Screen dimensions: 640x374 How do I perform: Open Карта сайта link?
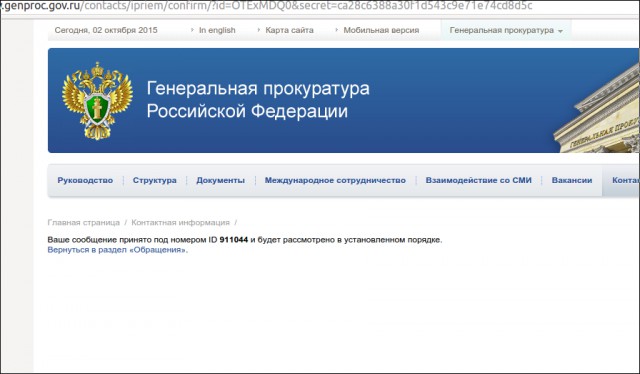coord(289,30)
